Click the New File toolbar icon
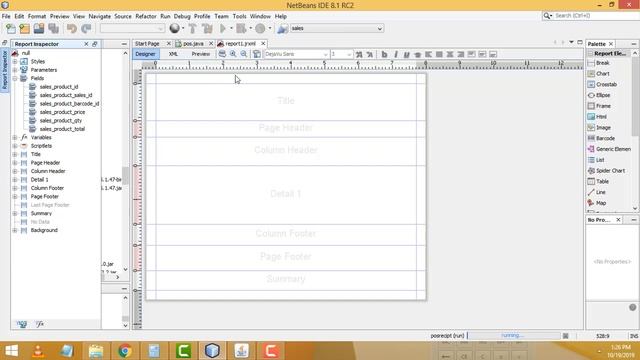Image resolution: width=640 pixels, height=360 pixels. point(11,29)
